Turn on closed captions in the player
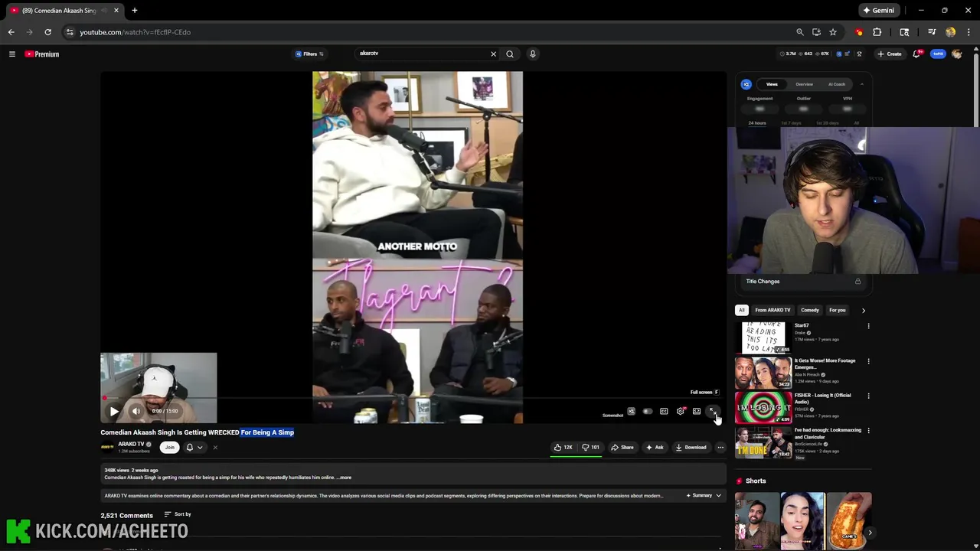The height and width of the screenshot is (551, 980). pos(664,411)
